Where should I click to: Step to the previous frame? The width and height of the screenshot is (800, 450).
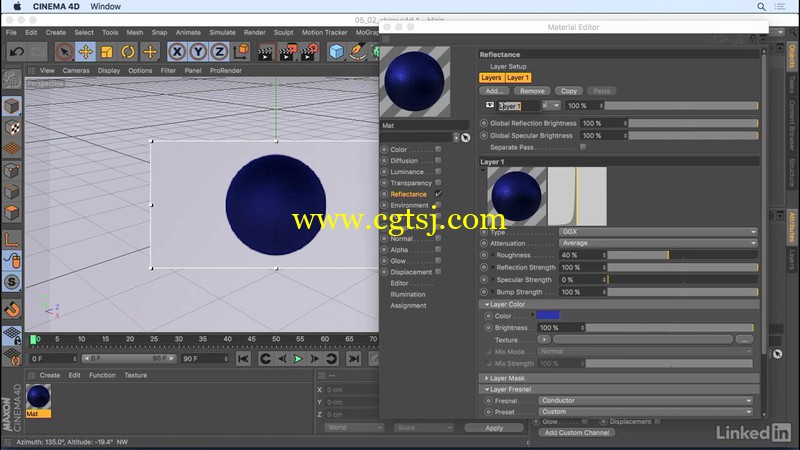pos(282,359)
